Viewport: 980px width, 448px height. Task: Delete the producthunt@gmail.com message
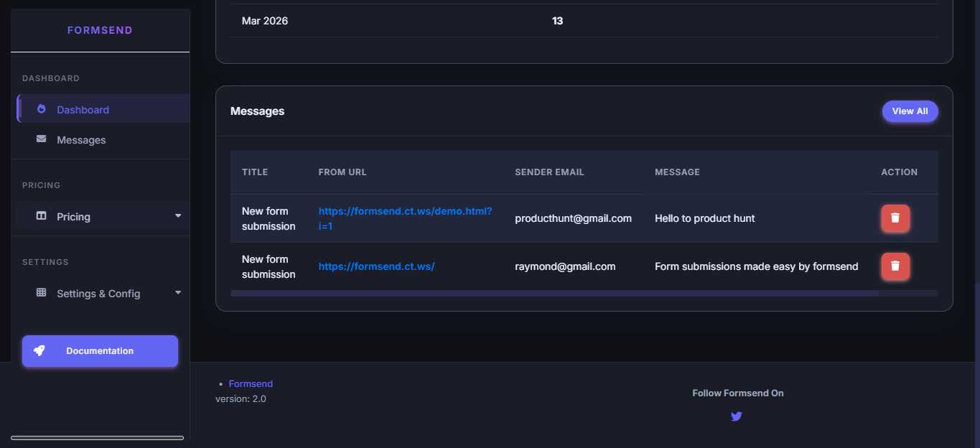pos(895,218)
